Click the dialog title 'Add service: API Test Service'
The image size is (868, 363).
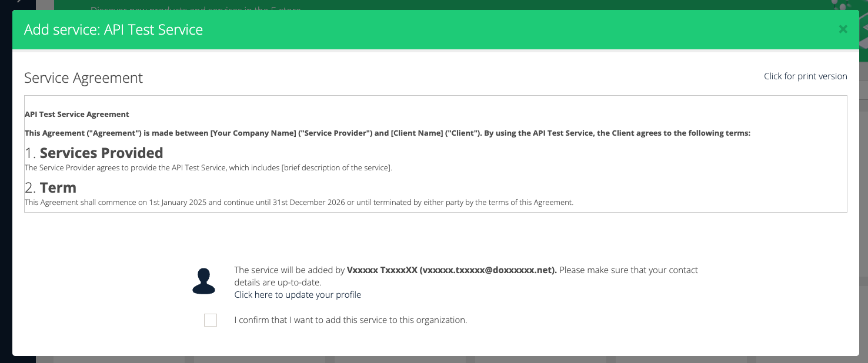tap(113, 29)
